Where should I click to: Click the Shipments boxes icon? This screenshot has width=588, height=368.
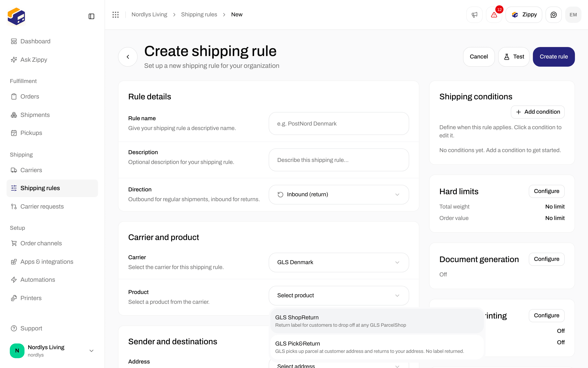[14, 115]
